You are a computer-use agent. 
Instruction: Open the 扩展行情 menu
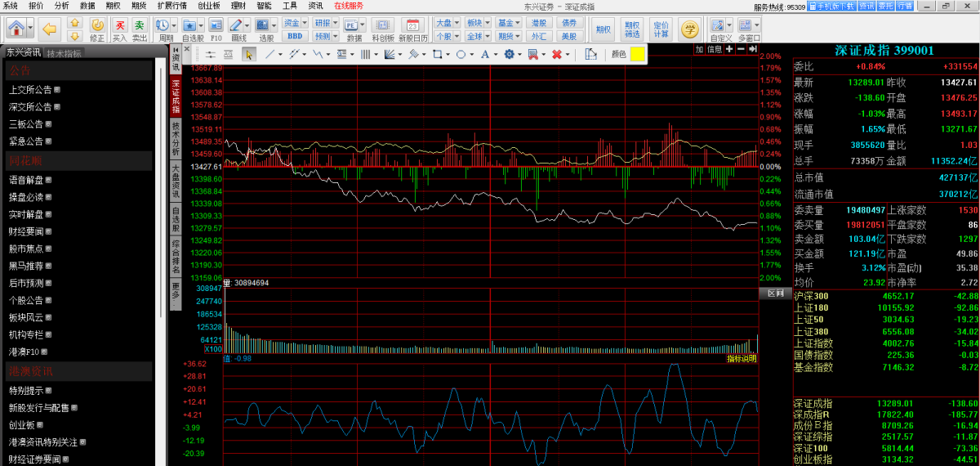(171, 6)
